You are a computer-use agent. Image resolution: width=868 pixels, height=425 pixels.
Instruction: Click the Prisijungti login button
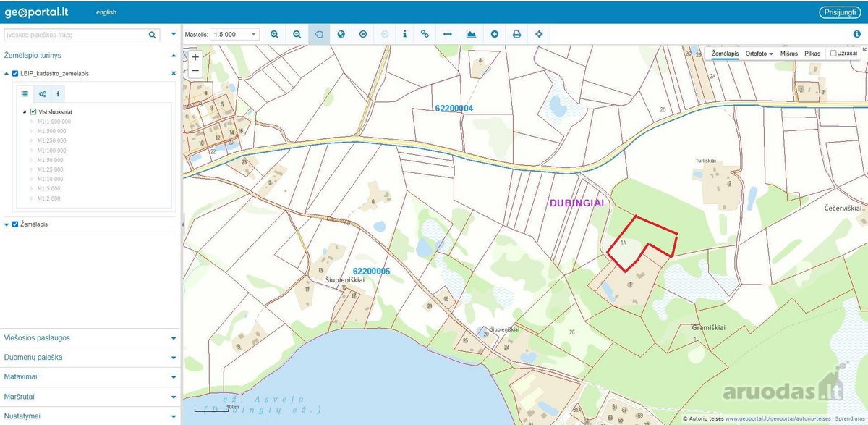[841, 12]
